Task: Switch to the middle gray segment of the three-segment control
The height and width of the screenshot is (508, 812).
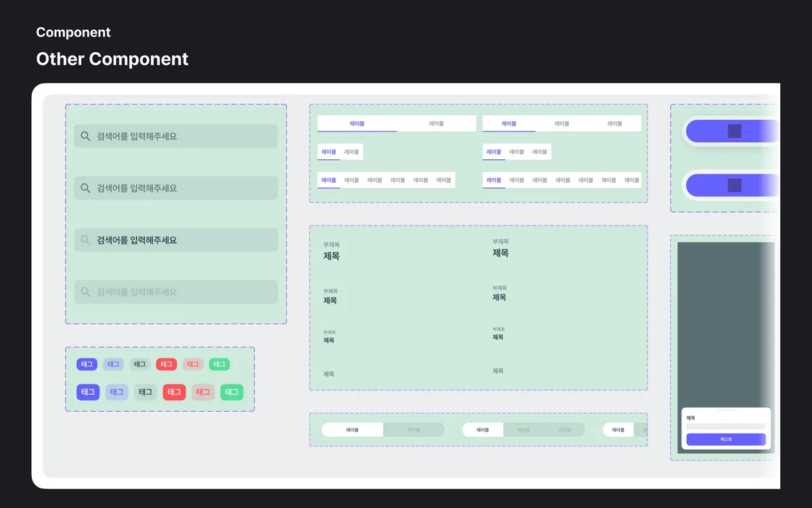Action: [523, 429]
